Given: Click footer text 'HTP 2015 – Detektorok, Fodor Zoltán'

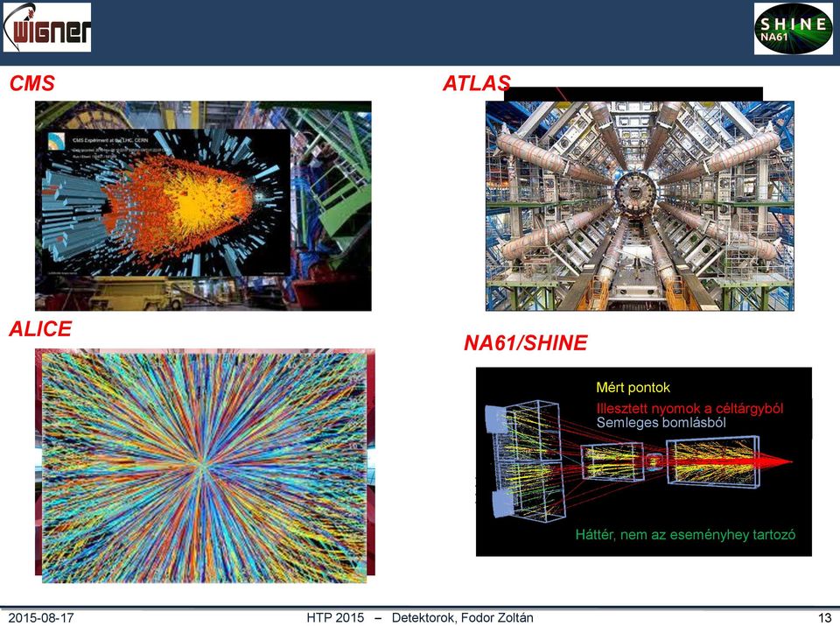Looking at the screenshot, I should [x=420, y=617].
